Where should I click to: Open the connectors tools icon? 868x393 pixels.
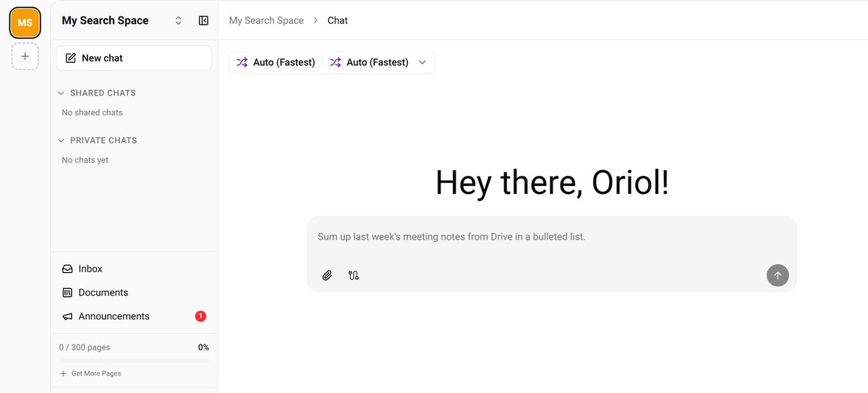tap(354, 275)
